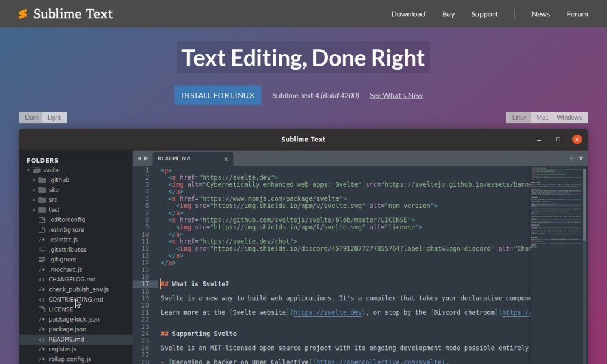The width and height of the screenshot is (607, 364).
Task: Expand the src folder arrow
Action: [34, 200]
